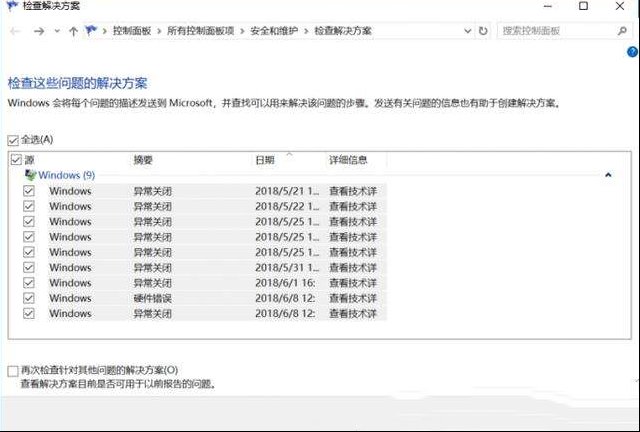640x432 pixels.
Task: Enable 再次检查针对其他问题的解决方案(O) checkbox
Action: (x=13, y=371)
